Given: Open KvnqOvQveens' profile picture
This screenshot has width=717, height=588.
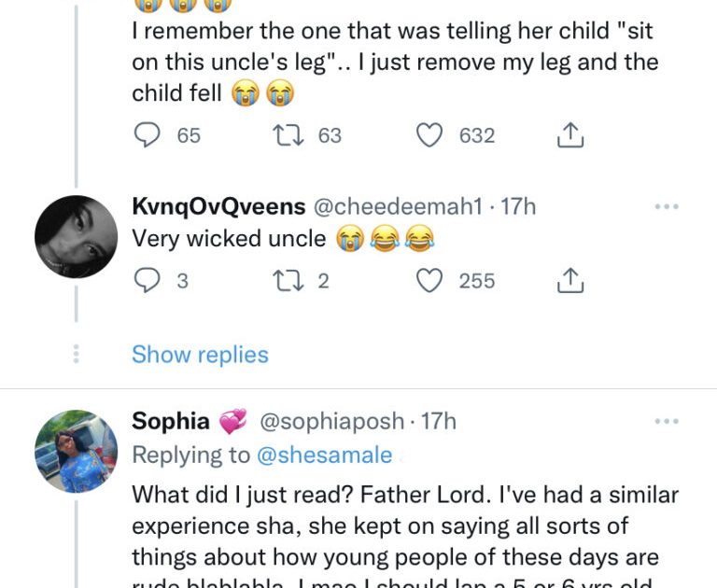Looking at the screenshot, I should click(x=76, y=237).
